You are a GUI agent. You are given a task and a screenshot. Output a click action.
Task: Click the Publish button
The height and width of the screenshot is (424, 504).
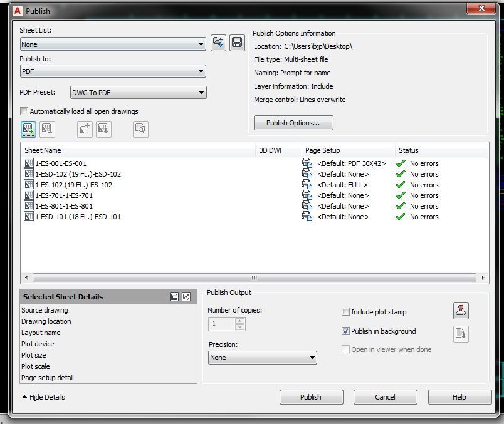point(311,397)
